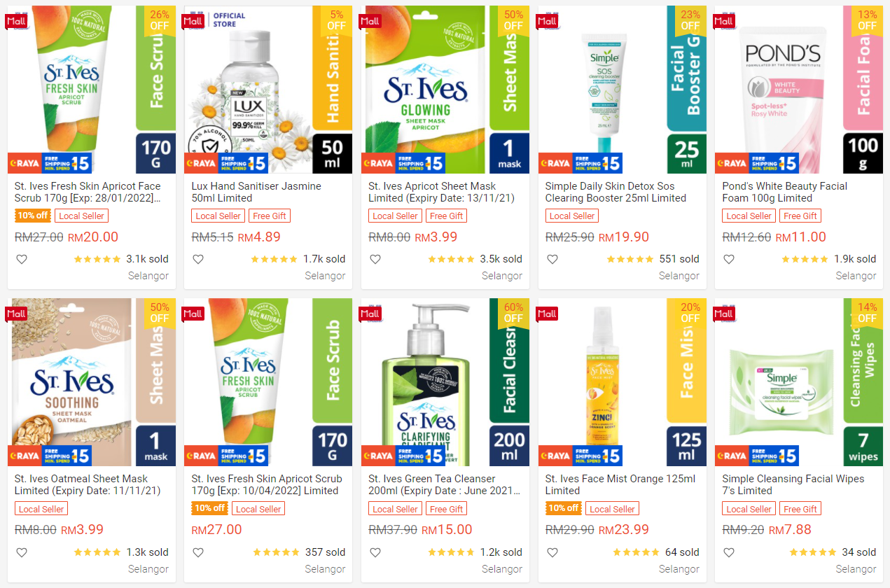The height and width of the screenshot is (588, 890).
Task: Like the St. Ives Apricot Sheet Mask
Action: point(375,259)
